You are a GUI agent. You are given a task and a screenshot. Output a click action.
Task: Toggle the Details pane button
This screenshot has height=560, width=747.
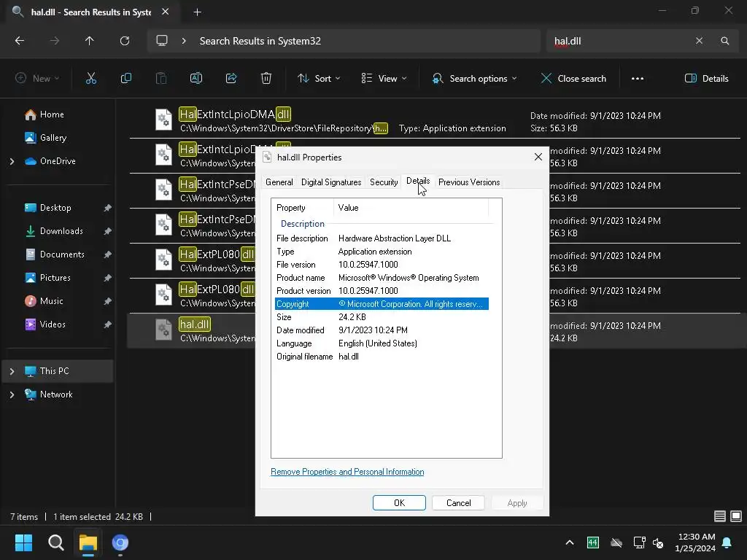[x=706, y=79]
